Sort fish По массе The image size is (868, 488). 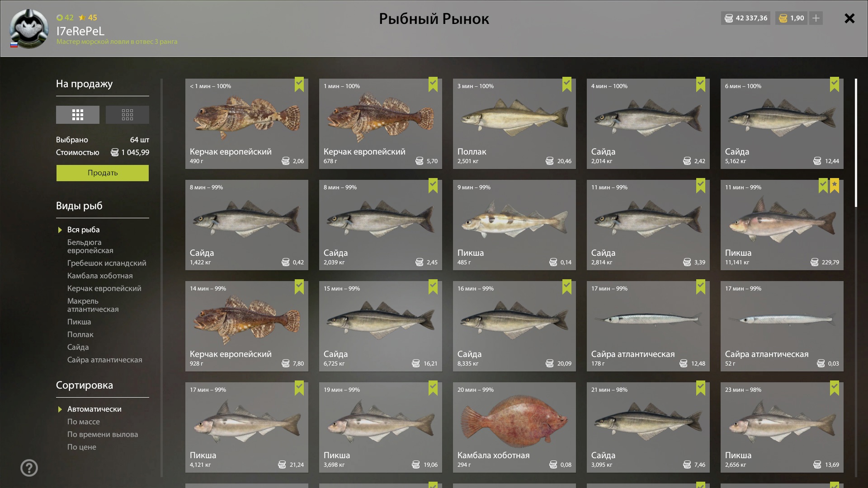[x=84, y=422]
